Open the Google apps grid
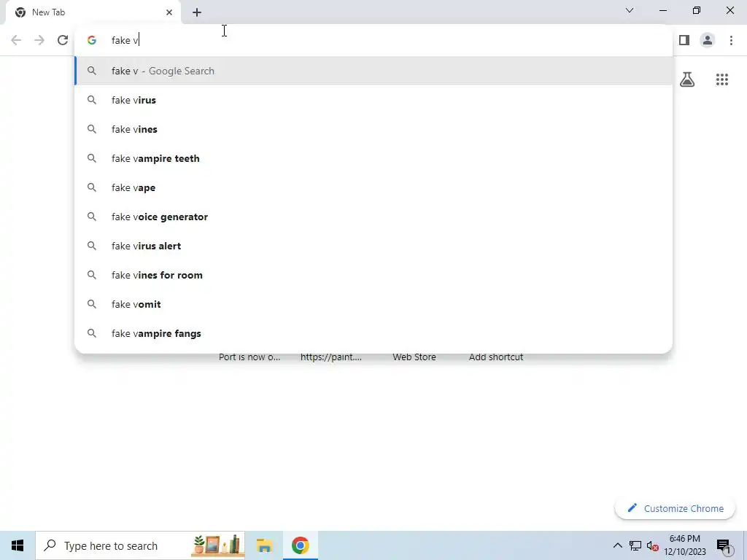 point(722,79)
